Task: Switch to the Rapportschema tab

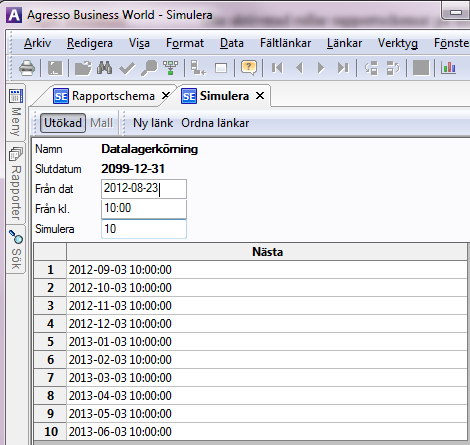Action: click(104, 96)
